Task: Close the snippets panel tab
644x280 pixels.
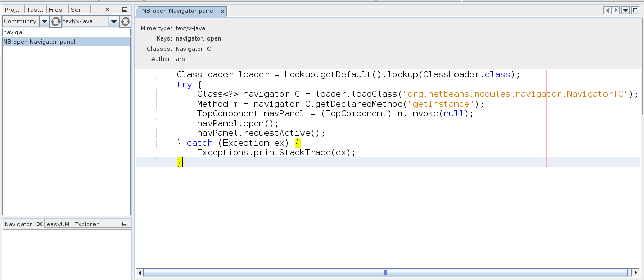Action: coord(107,10)
